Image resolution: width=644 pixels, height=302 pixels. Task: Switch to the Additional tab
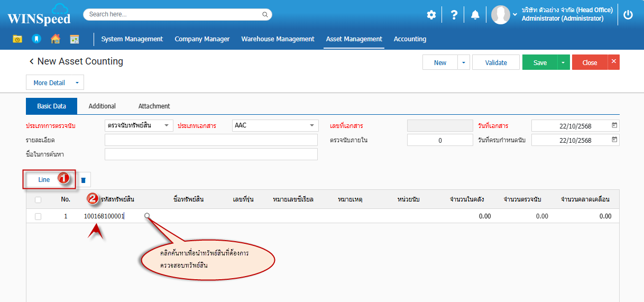pyautogui.click(x=102, y=106)
